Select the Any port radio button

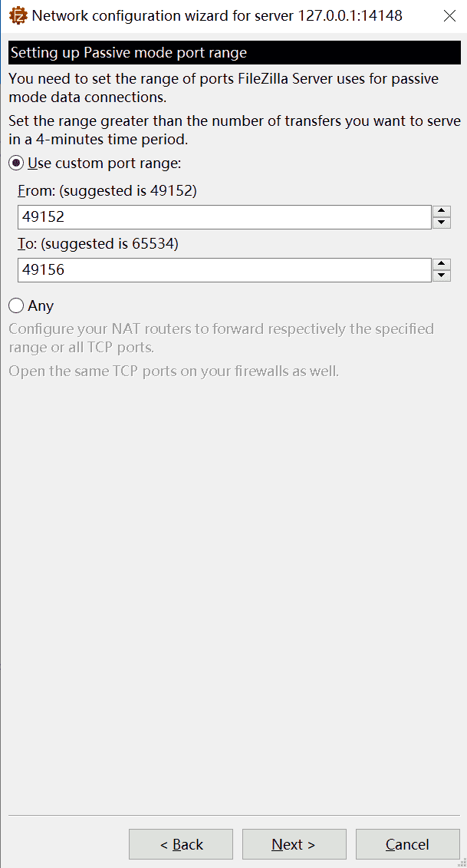pos(17,305)
